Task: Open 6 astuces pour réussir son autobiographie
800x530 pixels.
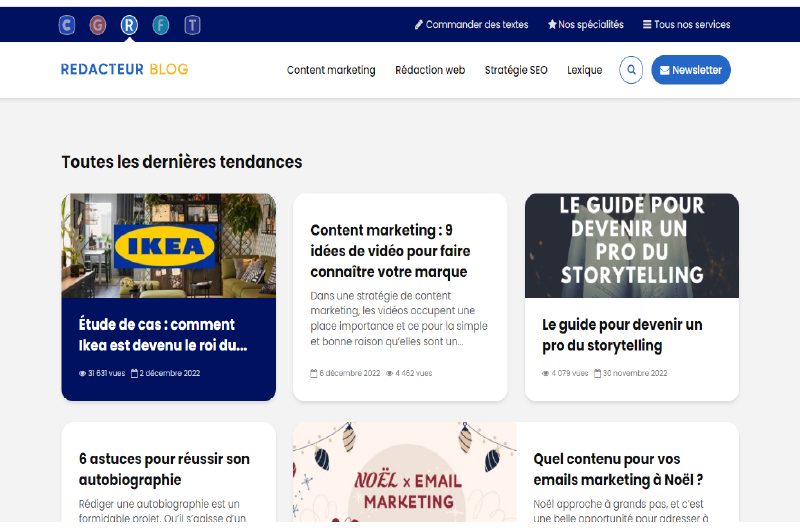Action: coord(164,469)
